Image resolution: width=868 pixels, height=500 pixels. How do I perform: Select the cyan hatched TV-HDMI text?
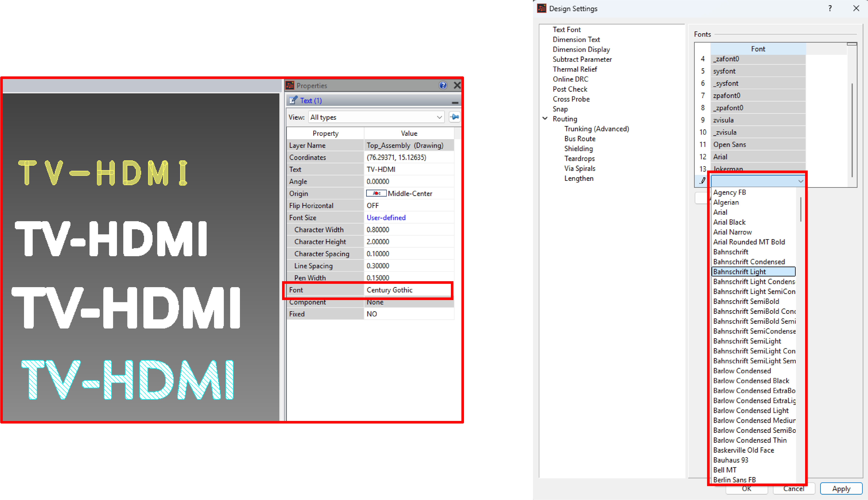pyautogui.click(x=128, y=380)
